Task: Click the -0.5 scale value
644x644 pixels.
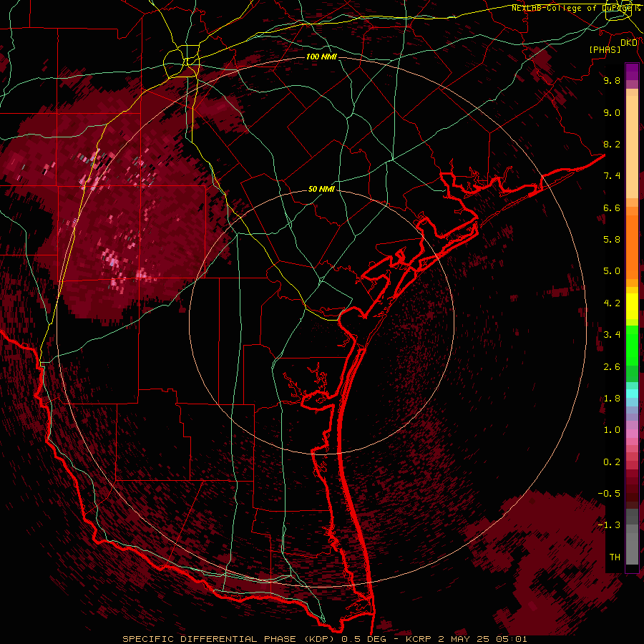Action: [x=609, y=494]
